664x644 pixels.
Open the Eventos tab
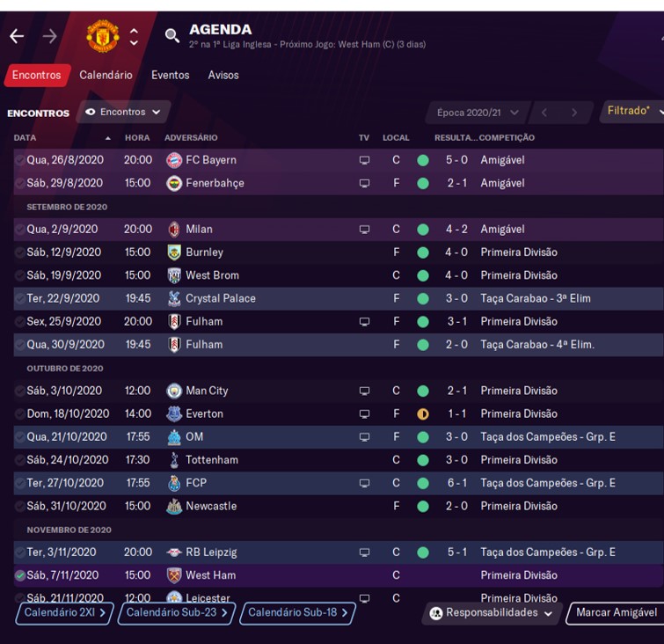pos(170,76)
